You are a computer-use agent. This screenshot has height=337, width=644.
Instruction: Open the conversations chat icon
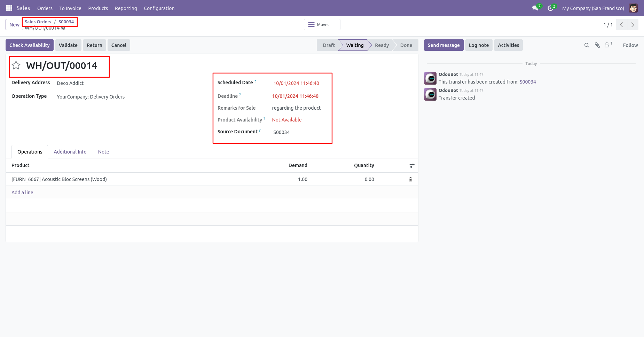(x=535, y=8)
